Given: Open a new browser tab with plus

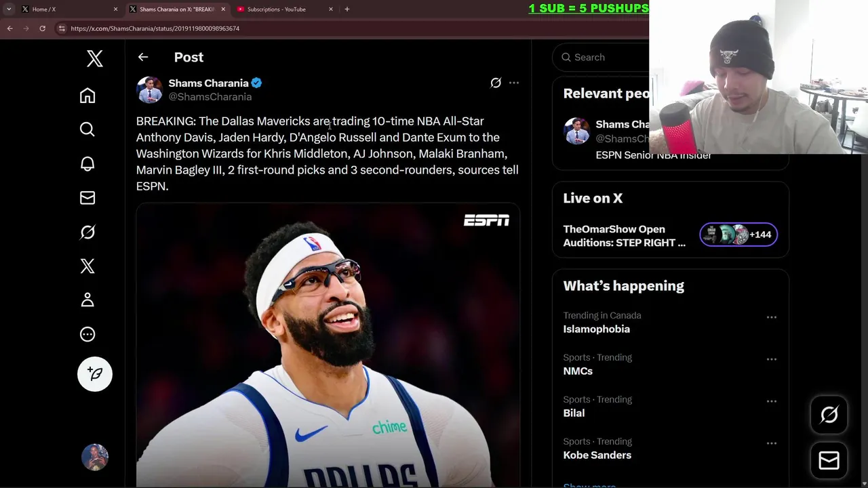Looking at the screenshot, I should point(347,9).
